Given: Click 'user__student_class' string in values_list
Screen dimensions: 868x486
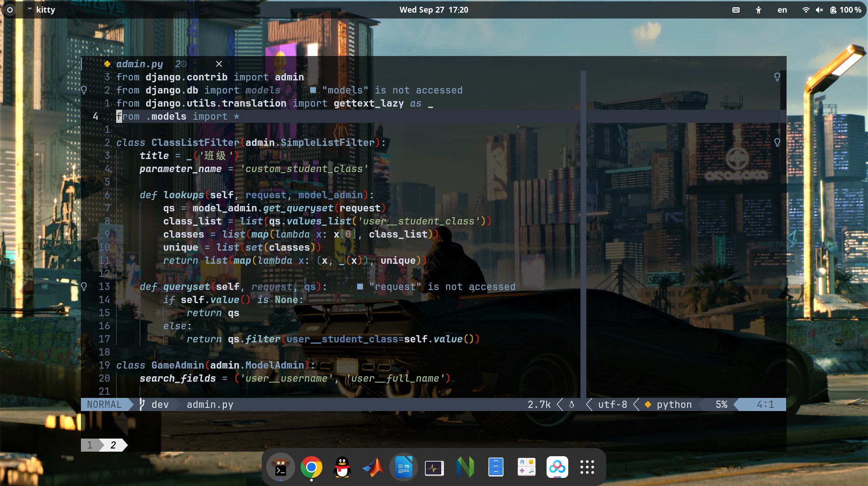Looking at the screenshot, I should coord(419,221).
